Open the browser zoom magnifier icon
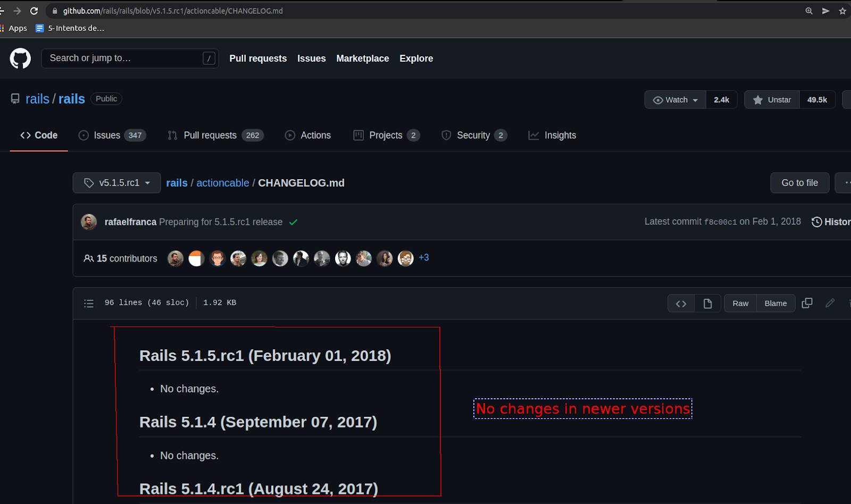This screenshot has height=504, width=851. (x=809, y=11)
